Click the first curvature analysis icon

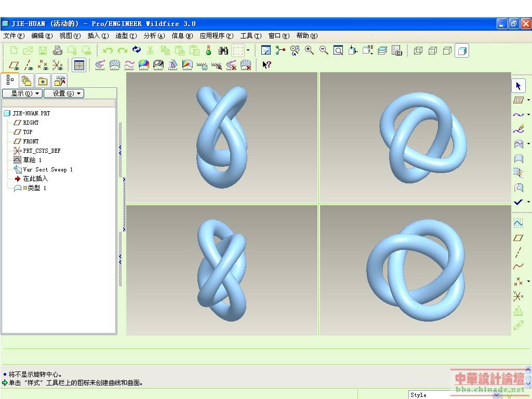pos(100,65)
